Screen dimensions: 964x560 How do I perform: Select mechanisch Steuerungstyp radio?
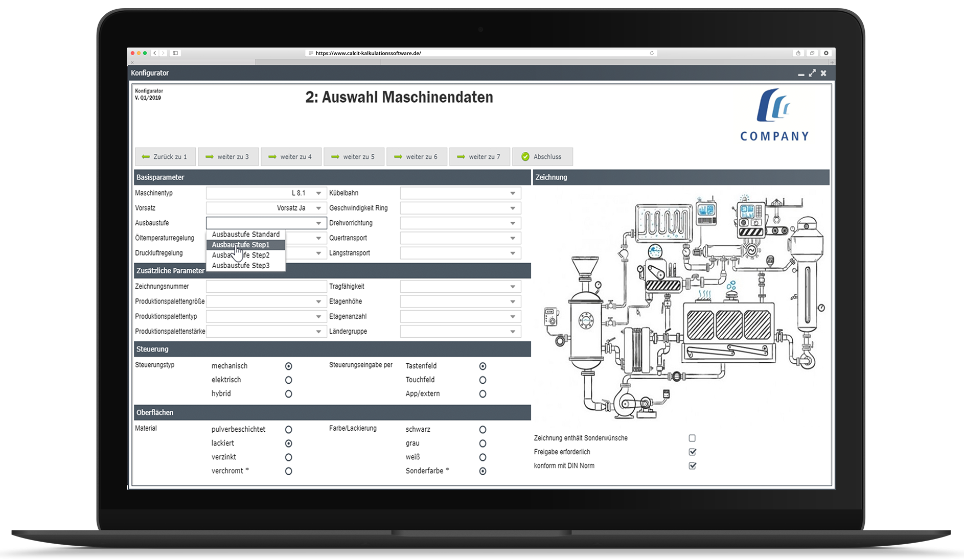click(289, 366)
